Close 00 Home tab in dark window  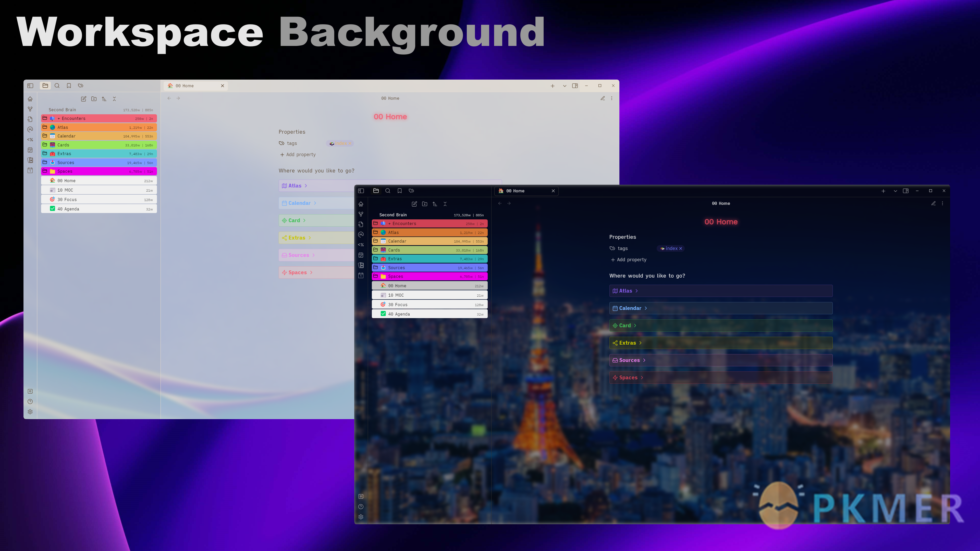(x=553, y=191)
